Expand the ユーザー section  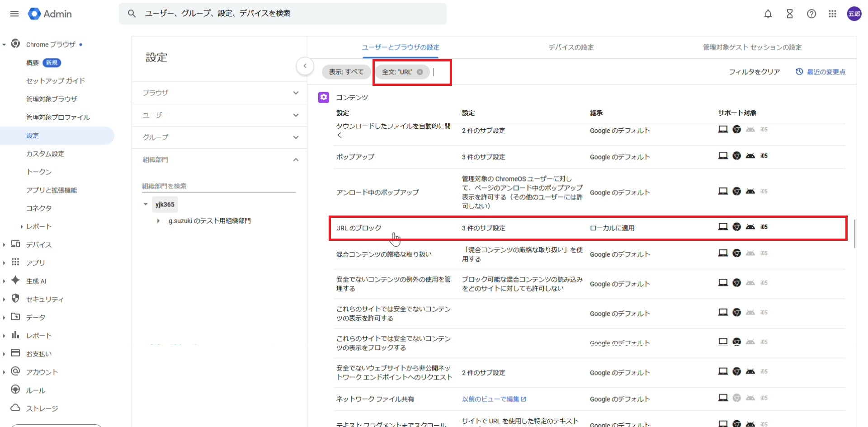296,115
